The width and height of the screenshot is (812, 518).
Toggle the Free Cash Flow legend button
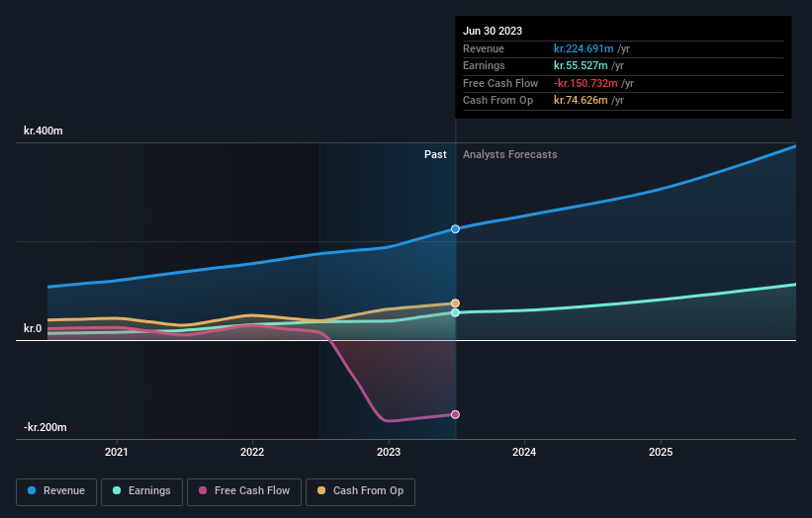pyautogui.click(x=244, y=491)
